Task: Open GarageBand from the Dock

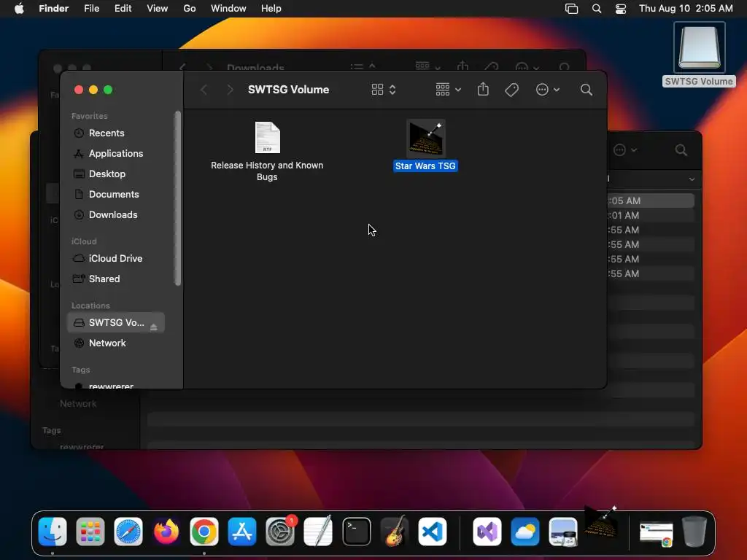Action: 395,531
